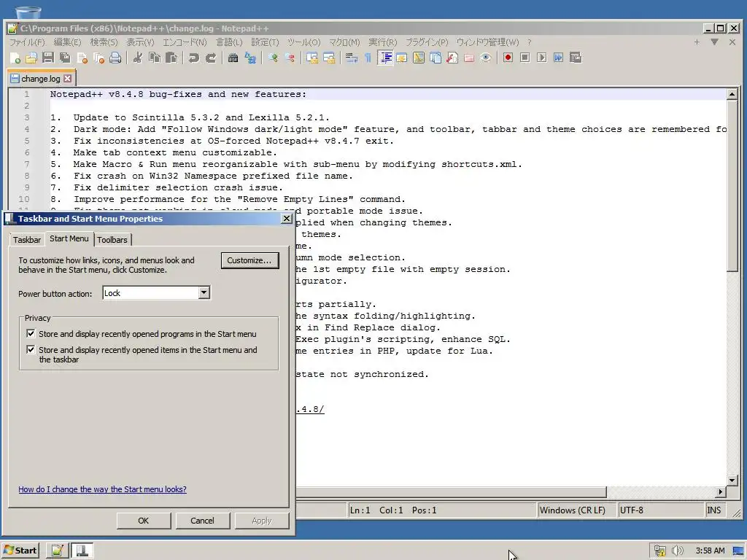This screenshot has width=747, height=560.
Task: Select the change.log document tab
Action: [x=41, y=79]
